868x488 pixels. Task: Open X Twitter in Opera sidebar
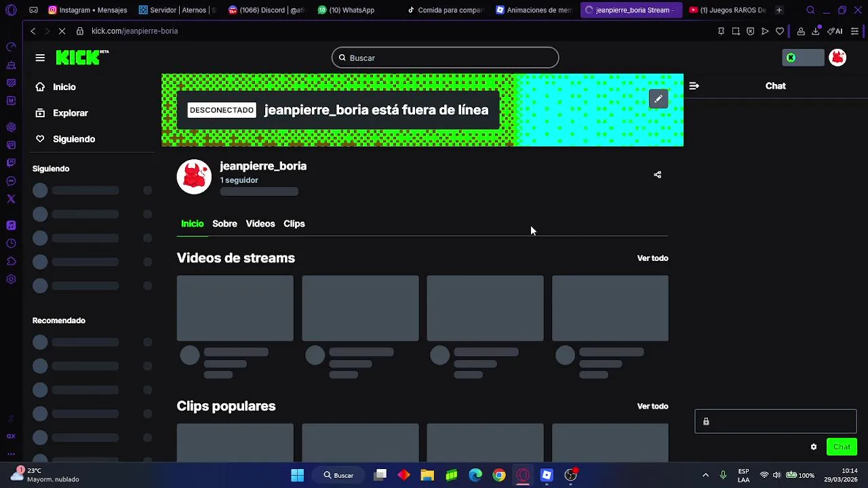click(x=11, y=199)
